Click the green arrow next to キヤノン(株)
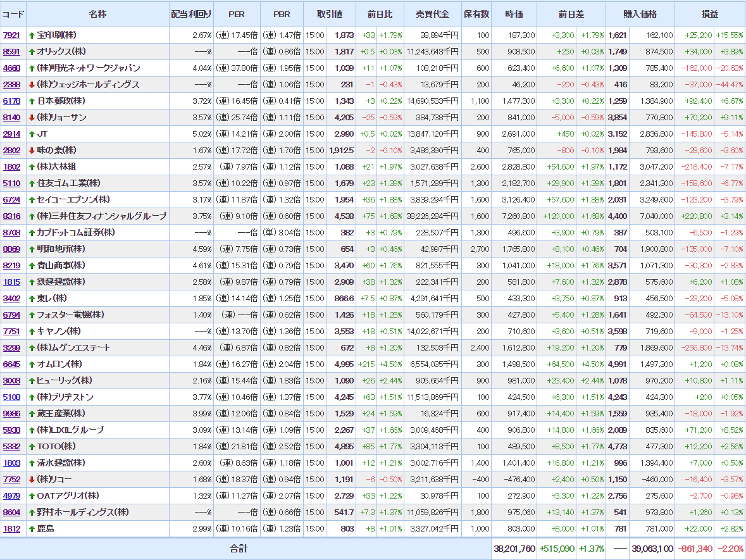This screenshot has width=746, height=560. coord(32,331)
